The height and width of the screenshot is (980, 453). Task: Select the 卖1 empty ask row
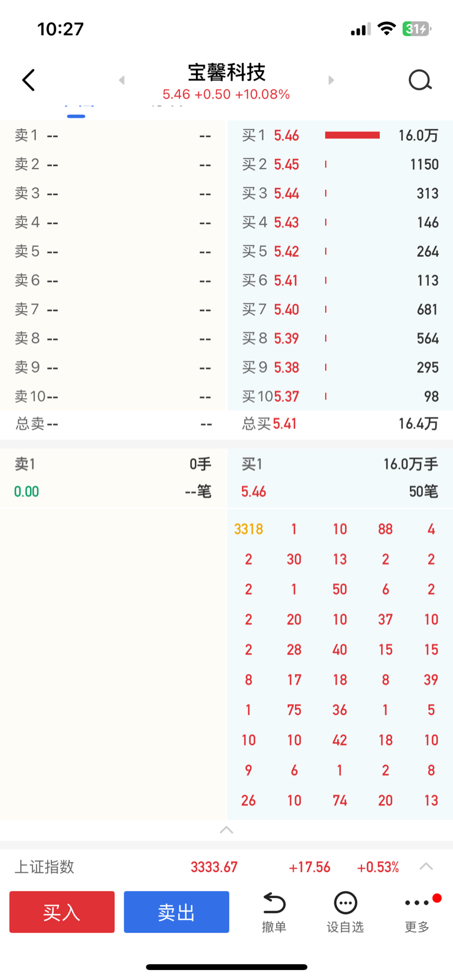tap(113, 136)
